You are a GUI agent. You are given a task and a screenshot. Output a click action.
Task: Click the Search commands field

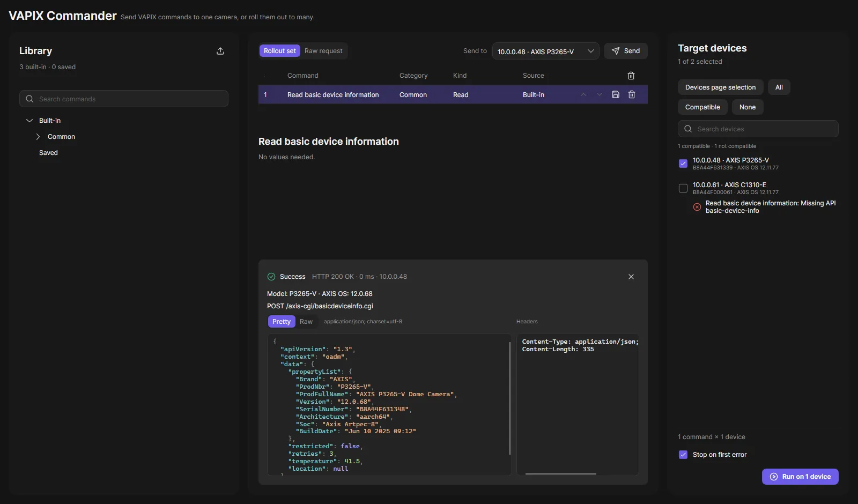click(124, 99)
